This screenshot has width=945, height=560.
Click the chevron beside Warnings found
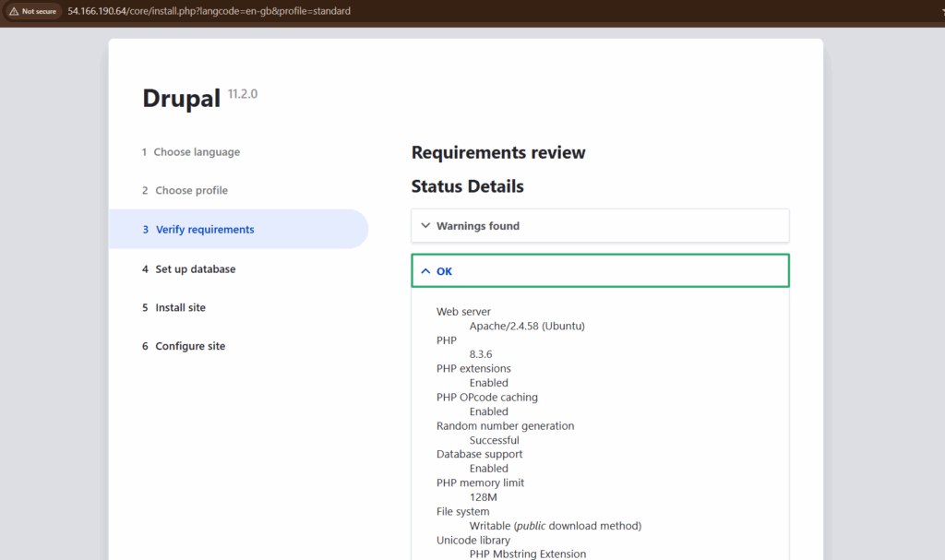(x=425, y=225)
